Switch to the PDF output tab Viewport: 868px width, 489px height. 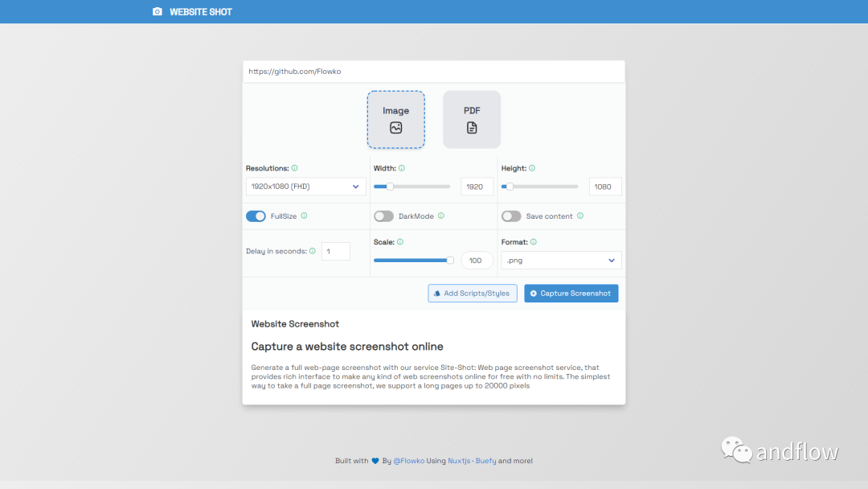tap(472, 120)
